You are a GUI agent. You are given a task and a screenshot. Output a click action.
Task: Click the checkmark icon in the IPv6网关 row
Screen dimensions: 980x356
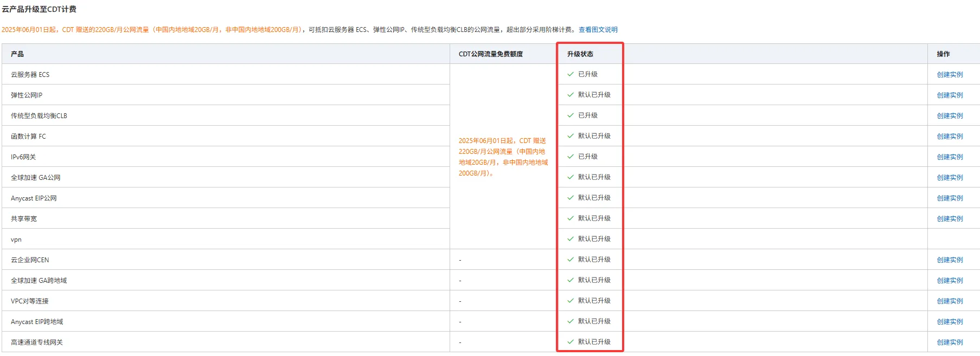coord(570,157)
